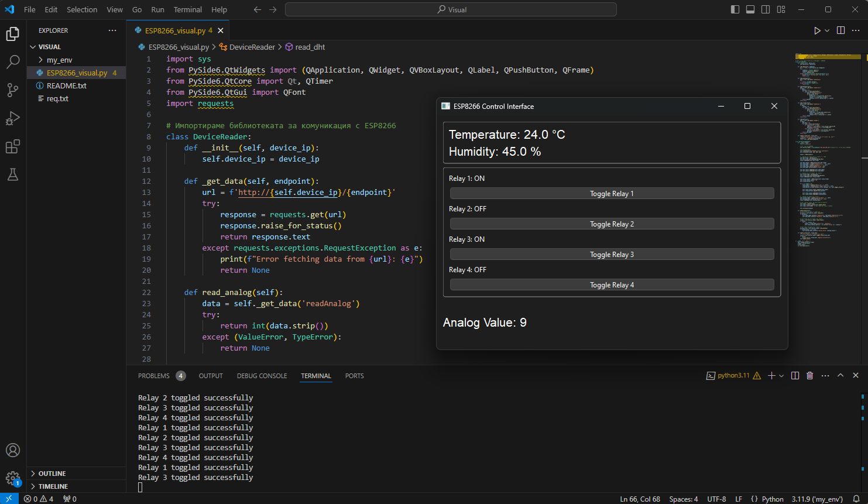Switch to the OUTPUT tab
The image size is (868, 504).
point(211,376)
